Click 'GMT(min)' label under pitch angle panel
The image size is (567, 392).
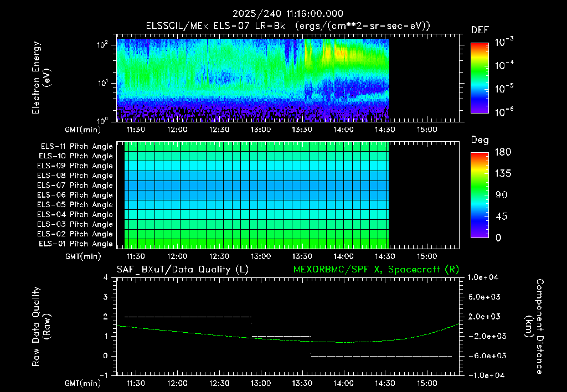83,257
